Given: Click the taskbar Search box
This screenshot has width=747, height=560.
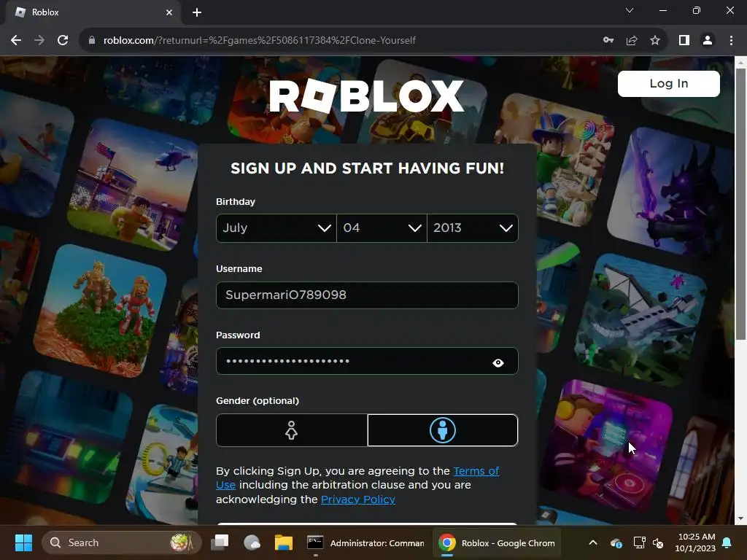Looking at the screenshot, I should pos(122,542).
